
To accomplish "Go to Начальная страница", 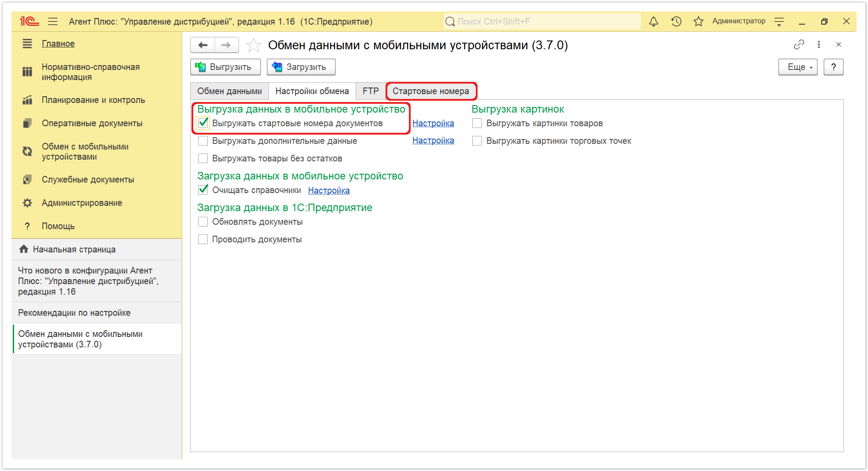I will click(97, 249).
